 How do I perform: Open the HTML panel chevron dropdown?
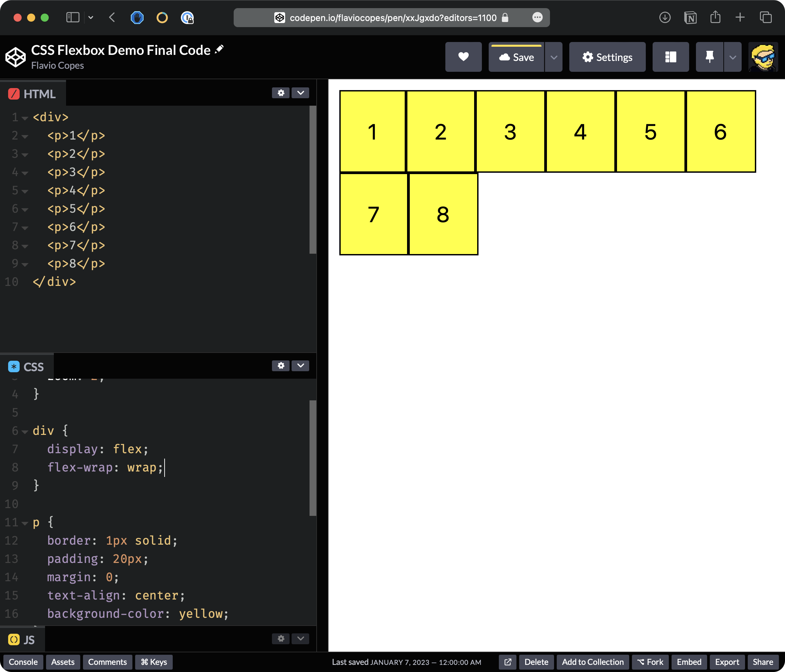pyautogui.click(x=300, y=93)
